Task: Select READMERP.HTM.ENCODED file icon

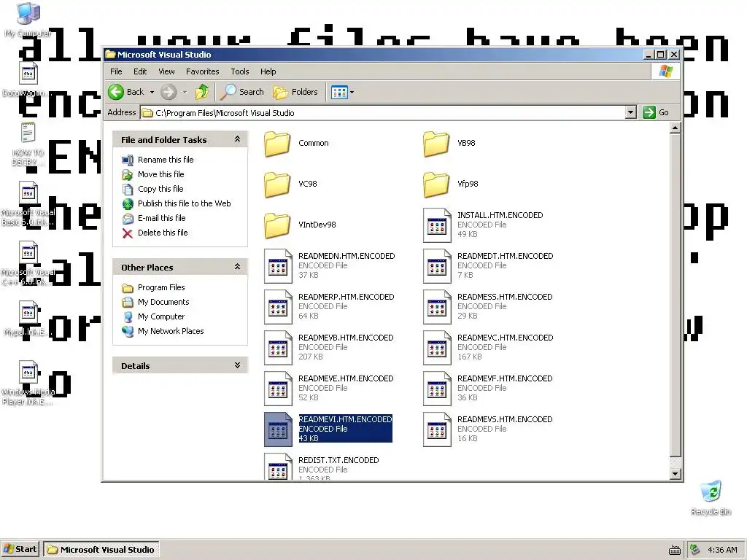Action: pos(278,307)
